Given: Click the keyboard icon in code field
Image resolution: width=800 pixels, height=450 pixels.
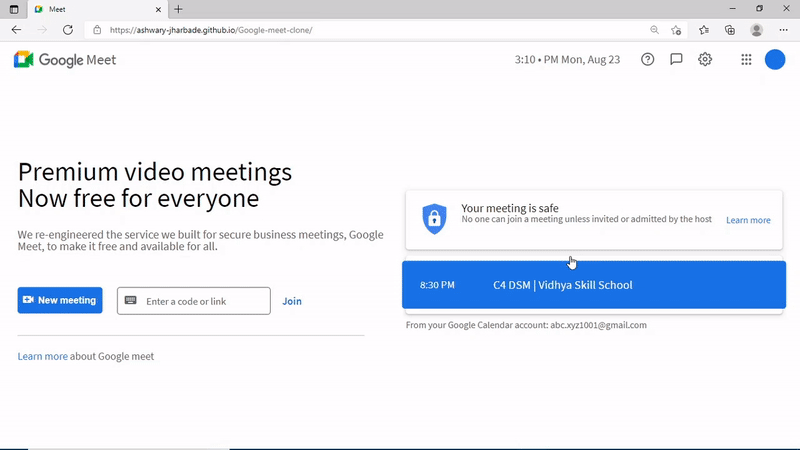Looking at the screenshot, I should tap(131, 301).
